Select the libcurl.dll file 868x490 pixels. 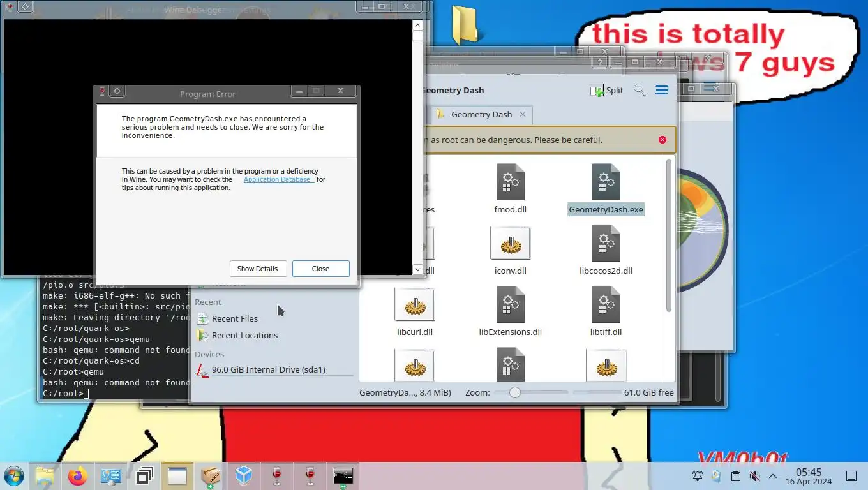tap(415, 312)
